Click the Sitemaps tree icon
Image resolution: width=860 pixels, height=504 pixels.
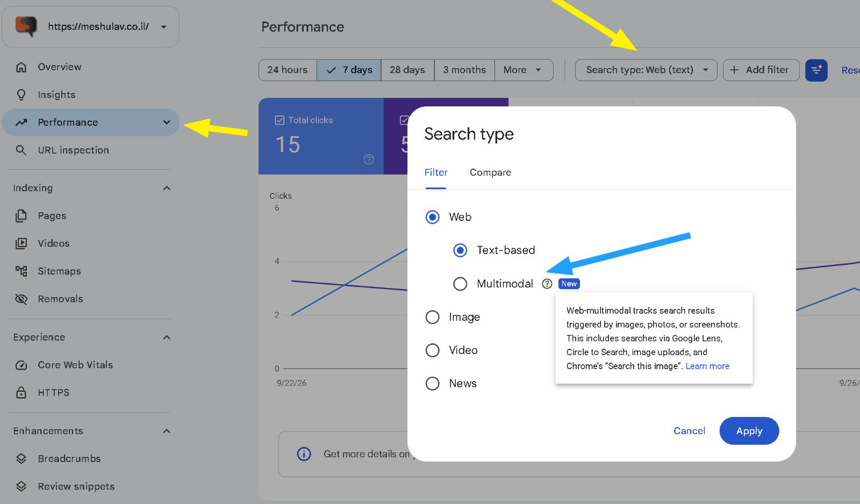21,271
